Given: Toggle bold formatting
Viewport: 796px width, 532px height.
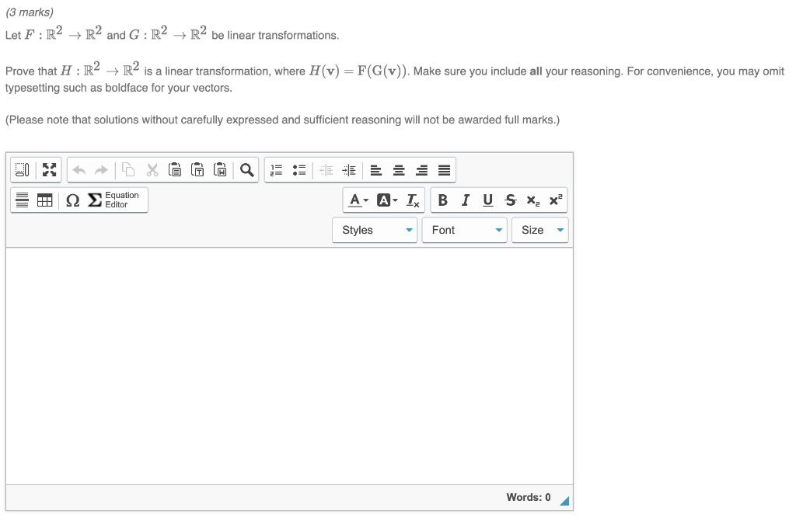Looking at the screenshot, I should (442, 200).
